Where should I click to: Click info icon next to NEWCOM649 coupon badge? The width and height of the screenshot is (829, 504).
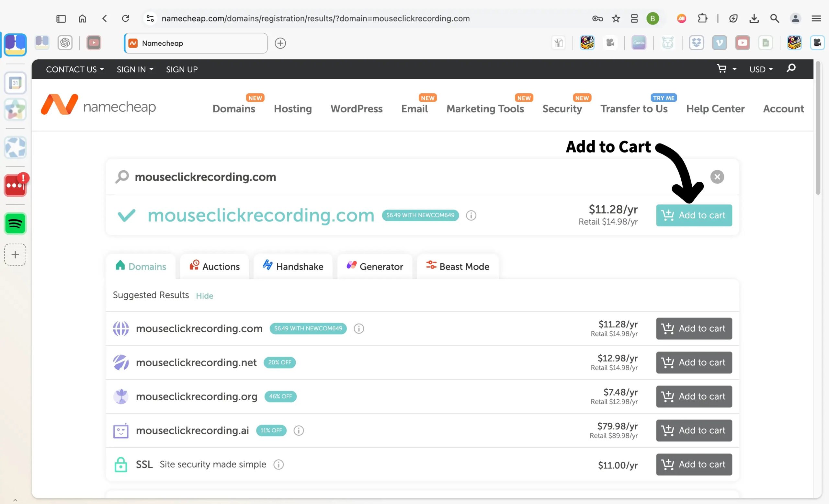(x=471, y=215)
